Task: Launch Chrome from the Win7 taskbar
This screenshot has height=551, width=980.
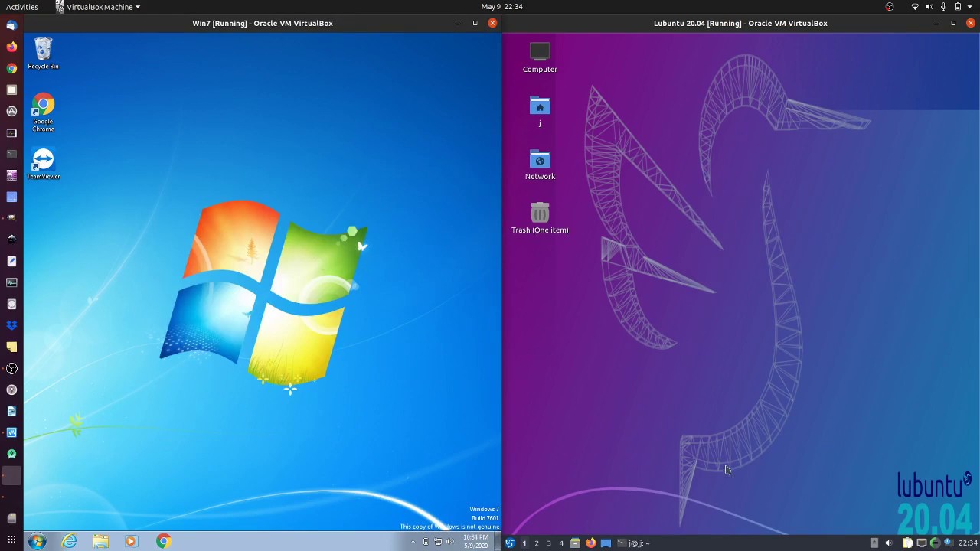Action: click(x=163, y=541)
